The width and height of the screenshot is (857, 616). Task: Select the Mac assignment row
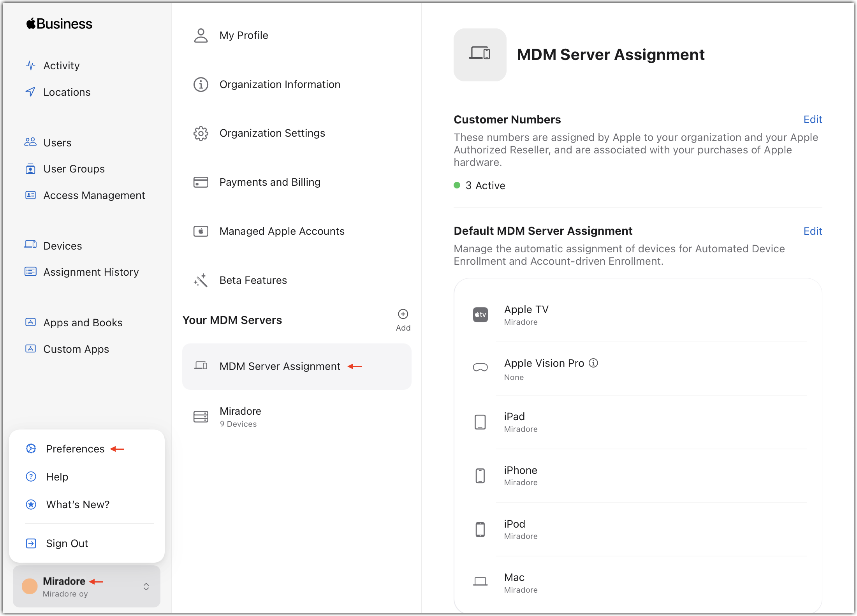coord(638,583)
